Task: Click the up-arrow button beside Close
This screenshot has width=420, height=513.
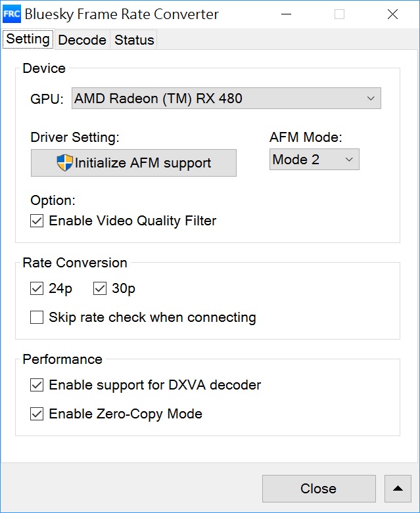Action: (397, 489)
